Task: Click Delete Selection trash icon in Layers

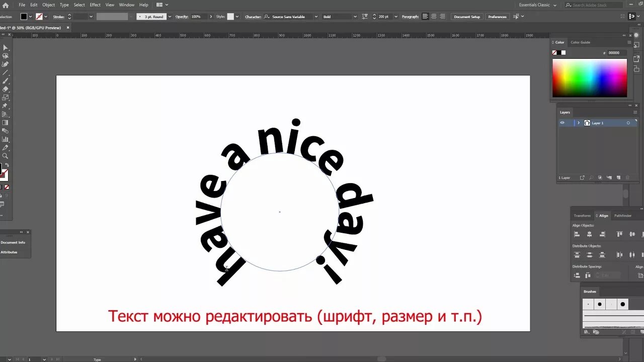Action: (x=627, y=177)
